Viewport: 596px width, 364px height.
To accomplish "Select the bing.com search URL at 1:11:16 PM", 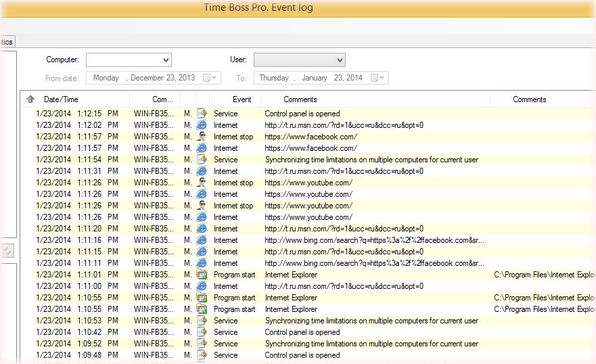I will [374, 240].
